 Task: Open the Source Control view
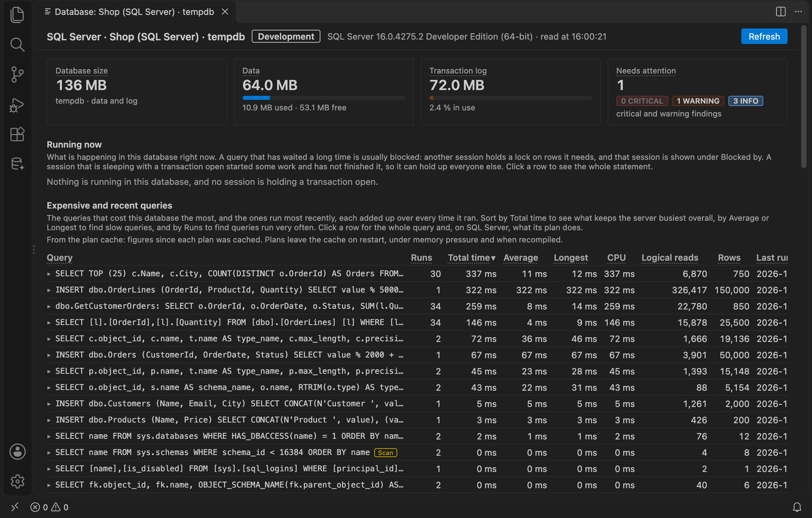[17, 75]
